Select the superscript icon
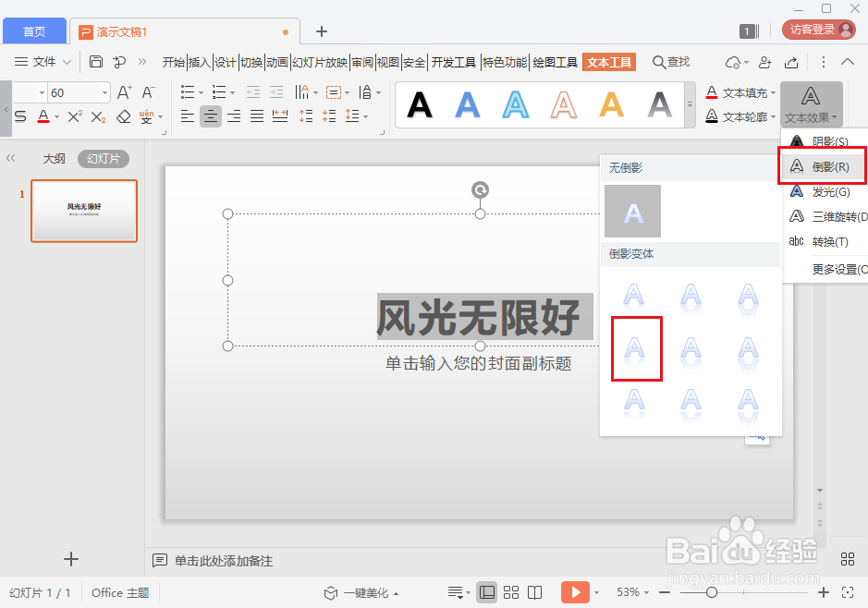This screenshot has height=608, width=868. click(74, 116)
